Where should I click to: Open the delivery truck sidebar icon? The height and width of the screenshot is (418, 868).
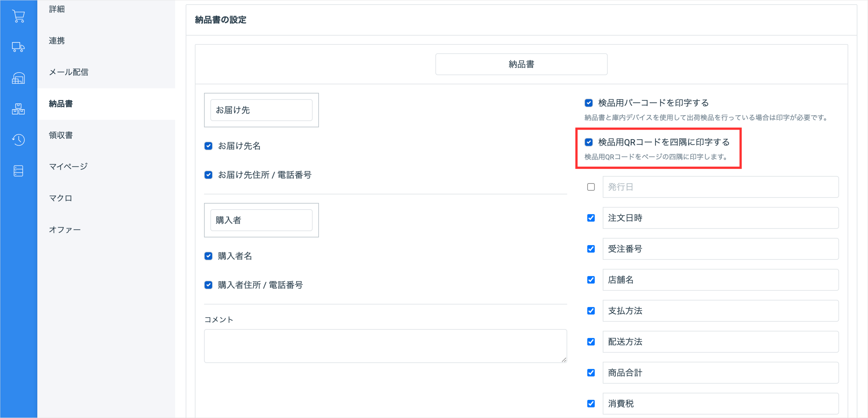(19, 47)
